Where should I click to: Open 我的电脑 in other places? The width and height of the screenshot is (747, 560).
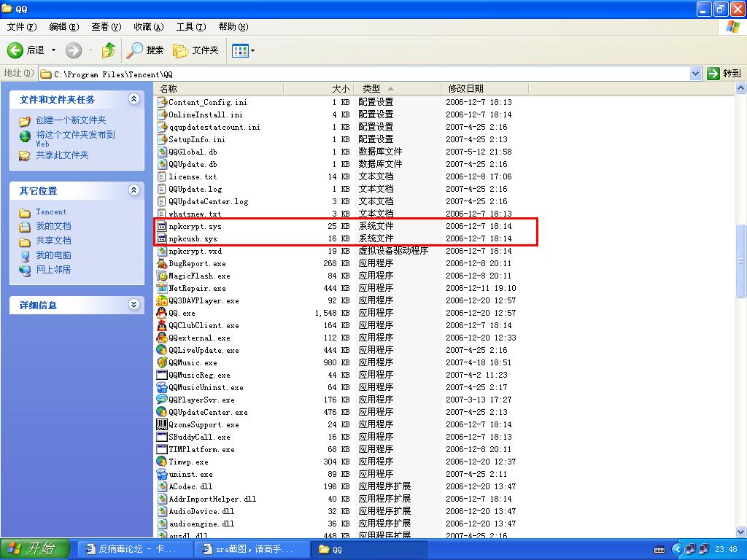[53, 254]
